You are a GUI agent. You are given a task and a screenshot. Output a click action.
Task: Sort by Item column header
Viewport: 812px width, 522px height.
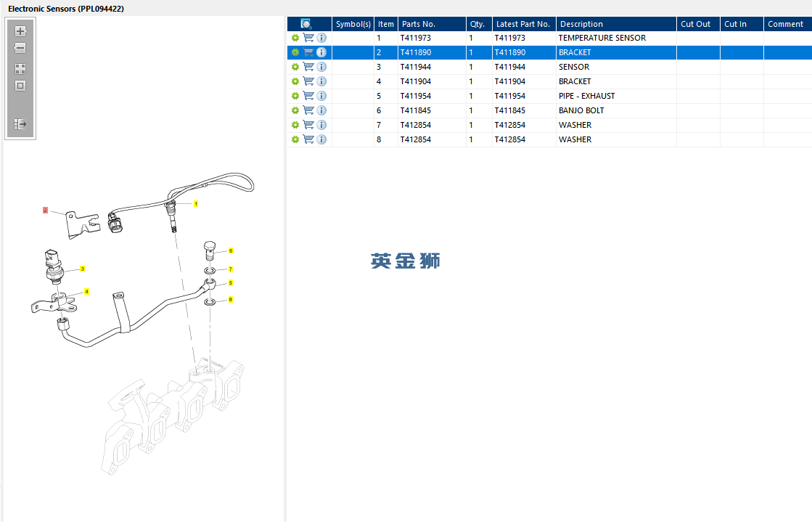(386, 24)
